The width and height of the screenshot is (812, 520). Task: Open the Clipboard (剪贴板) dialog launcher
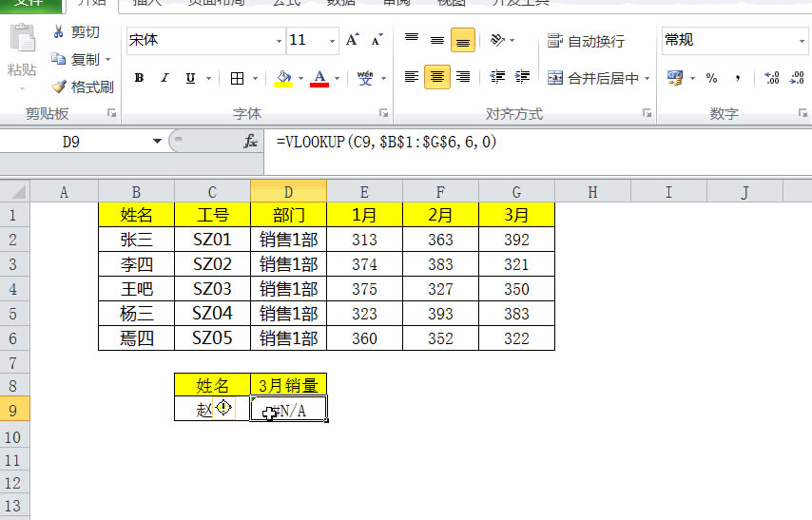coord(112,113)
